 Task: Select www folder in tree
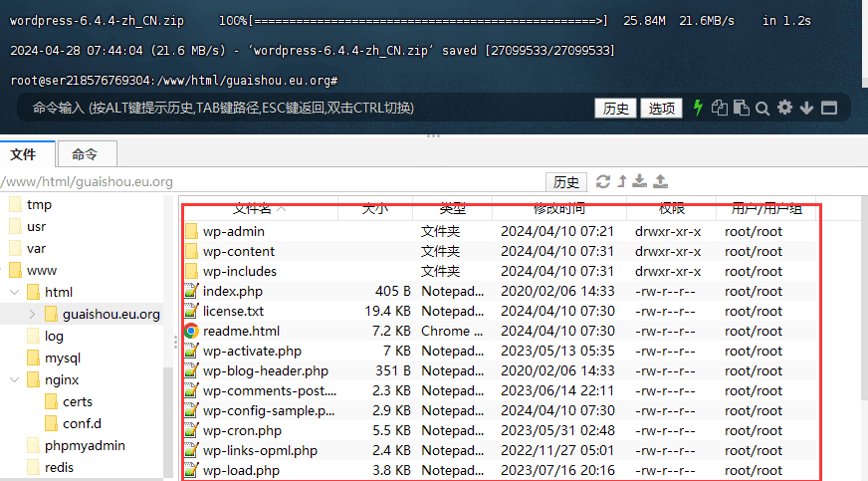(42, 271)
